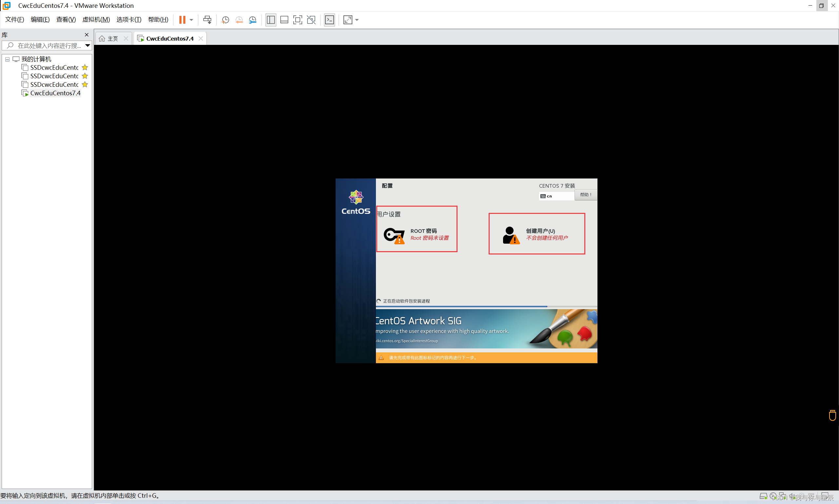Toggle the library sidebar view
Screen dimensions: 839x504
coord(270,20)
